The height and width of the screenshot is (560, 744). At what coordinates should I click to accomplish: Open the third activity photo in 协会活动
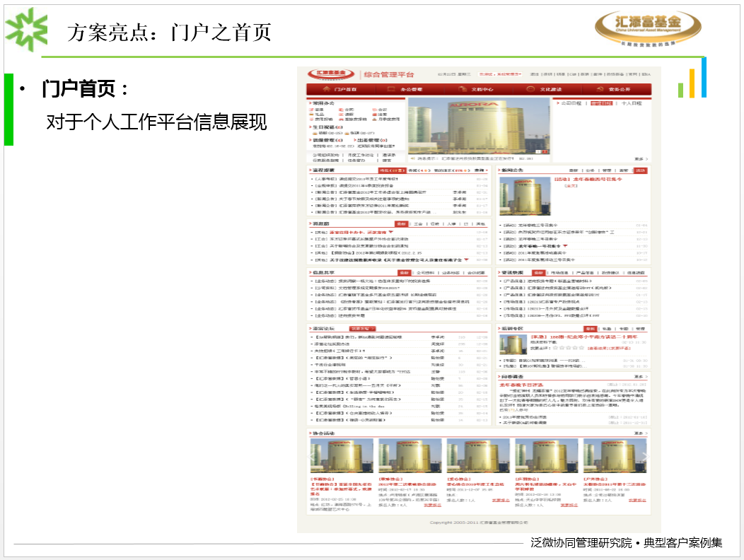pyautogui.click(x=478, y=455)
